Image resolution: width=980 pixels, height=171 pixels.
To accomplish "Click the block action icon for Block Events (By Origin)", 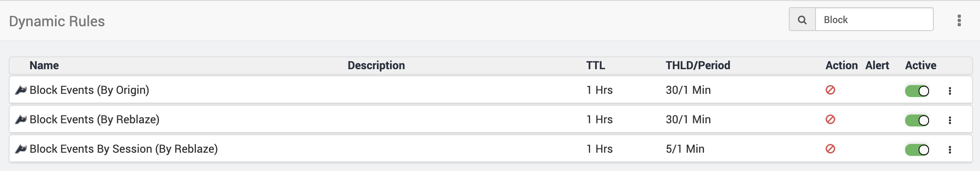I will pos(830,90).
